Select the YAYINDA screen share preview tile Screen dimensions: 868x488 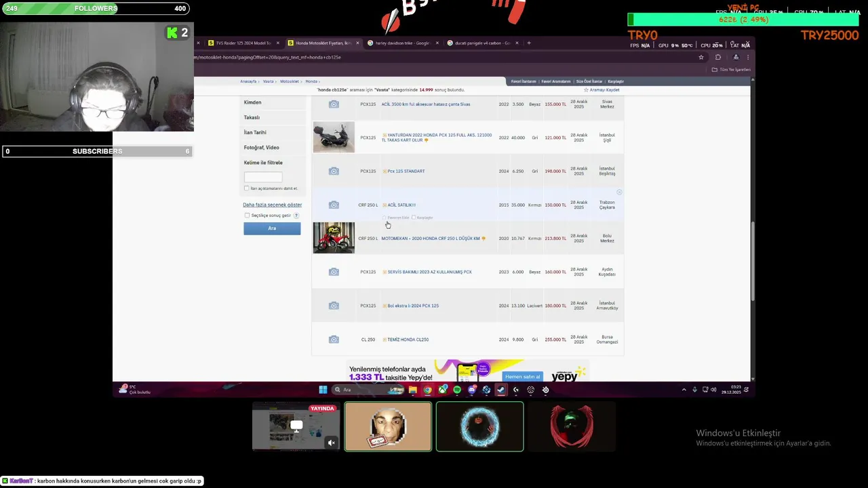(296, 426)
